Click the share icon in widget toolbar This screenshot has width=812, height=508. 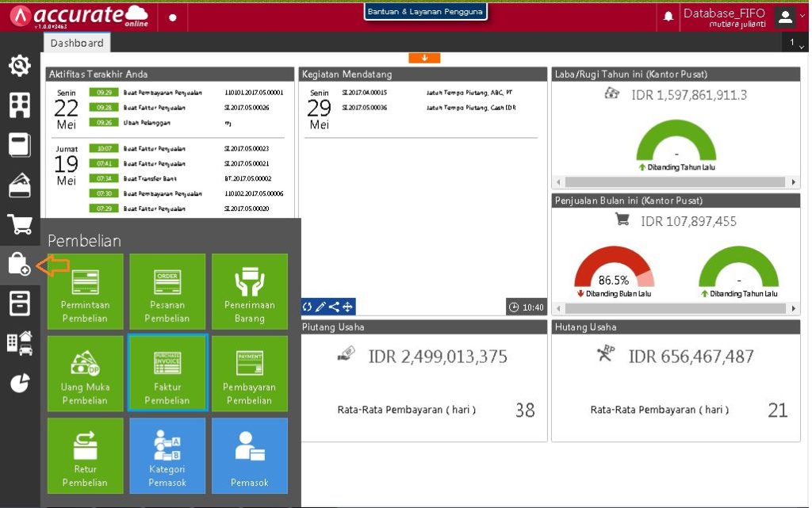coord(334,307)
